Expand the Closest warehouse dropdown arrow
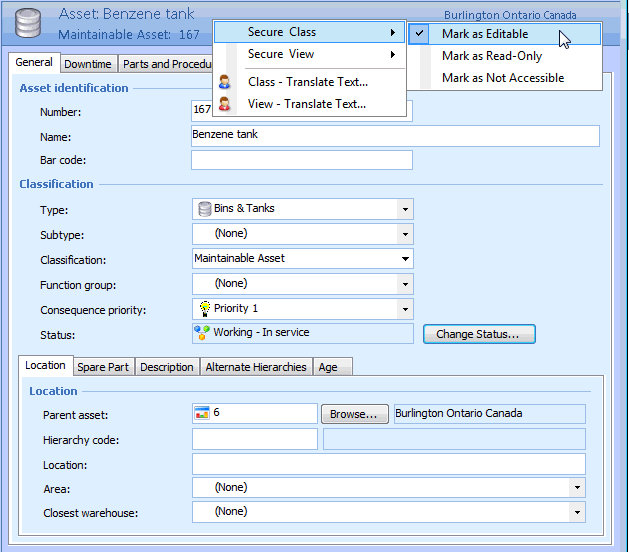Screen dimensions: 629x552 pyautogui.click(x=577, y=512)
